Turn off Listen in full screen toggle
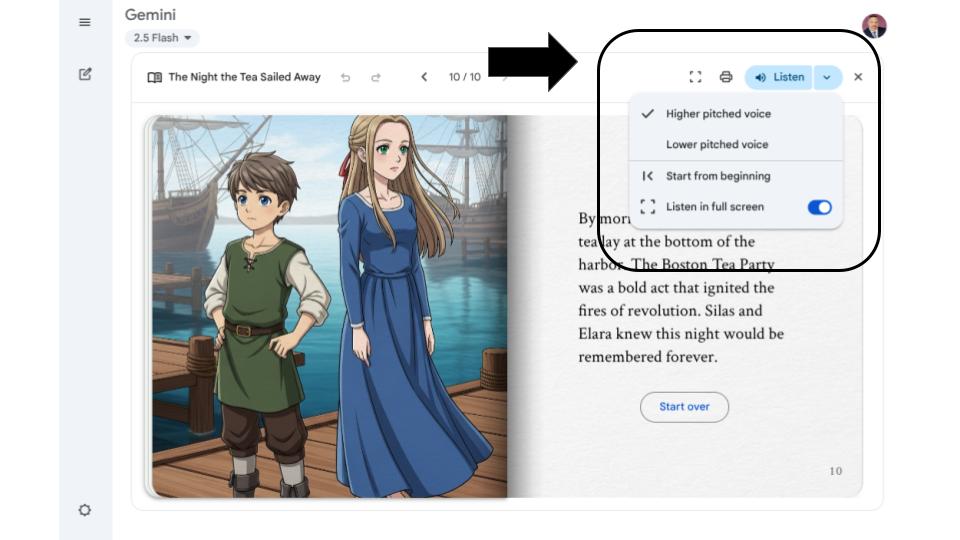Viewport: 960px width, 540px height. 819,207
